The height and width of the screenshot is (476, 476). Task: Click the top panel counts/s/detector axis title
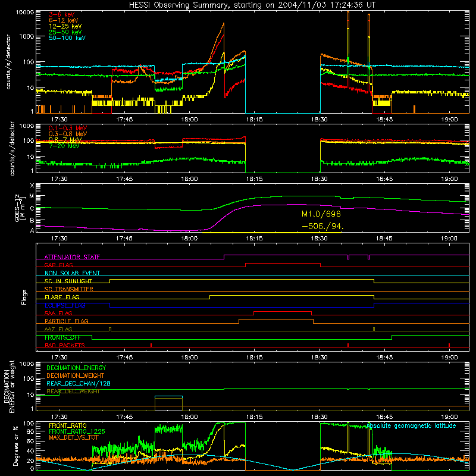(8, 62)
